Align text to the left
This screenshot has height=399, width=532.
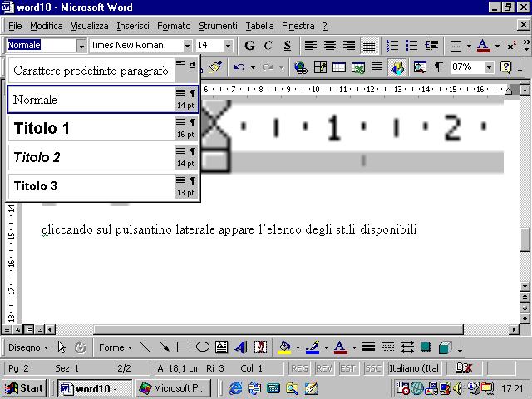[x=310, y=45]
